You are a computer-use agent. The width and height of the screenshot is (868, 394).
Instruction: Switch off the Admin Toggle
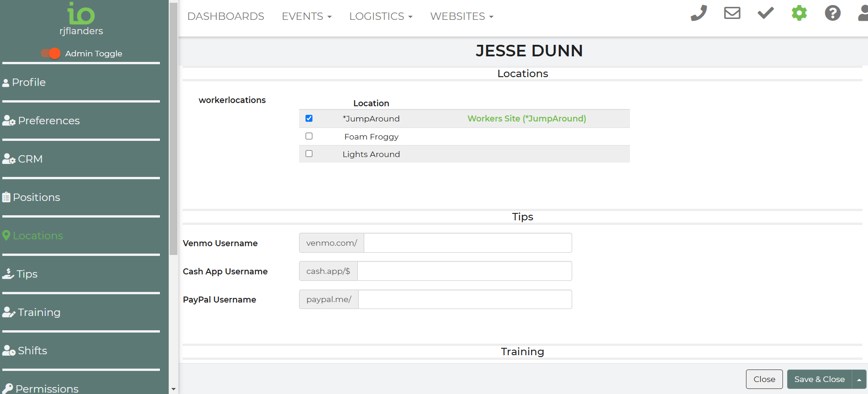click(x=50, y=54)
